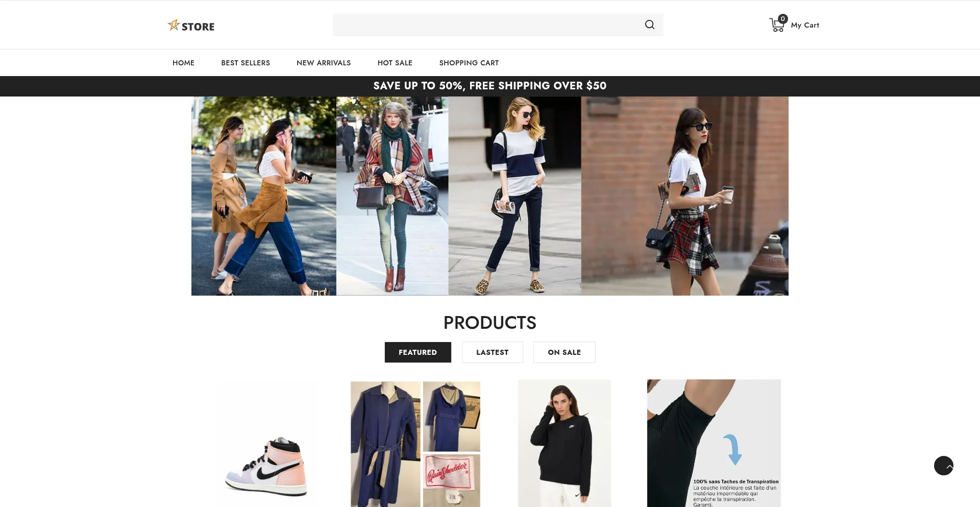Viewport: 980px width, 507px height.
Task: Open the HOT SALE page
Action: coord(395,63)
